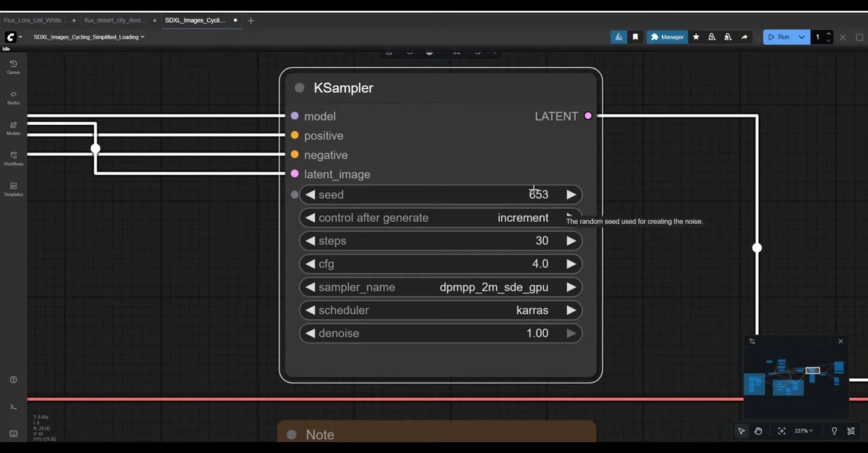This screenshot has width=868, height=453.
Task: Toggle the console terminal icon
Action: coord(13,407)
